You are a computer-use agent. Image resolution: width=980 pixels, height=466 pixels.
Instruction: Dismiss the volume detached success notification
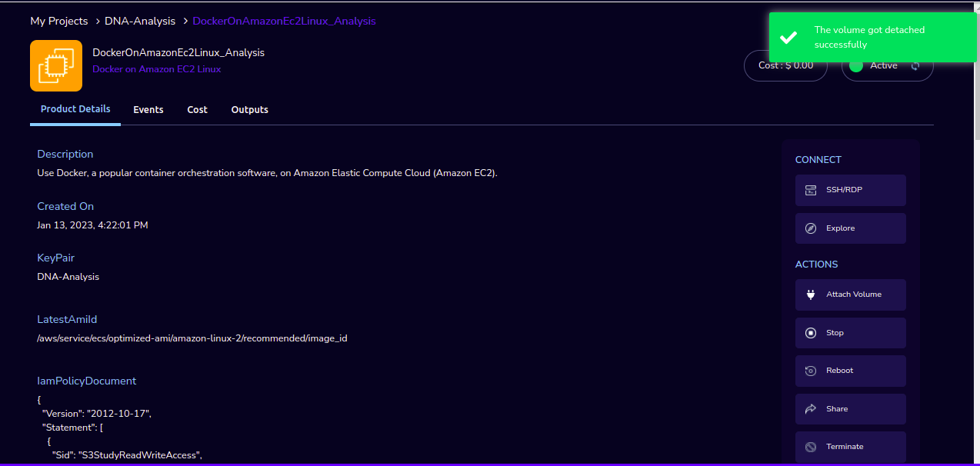pyautogui.click(x=875, y=37)
